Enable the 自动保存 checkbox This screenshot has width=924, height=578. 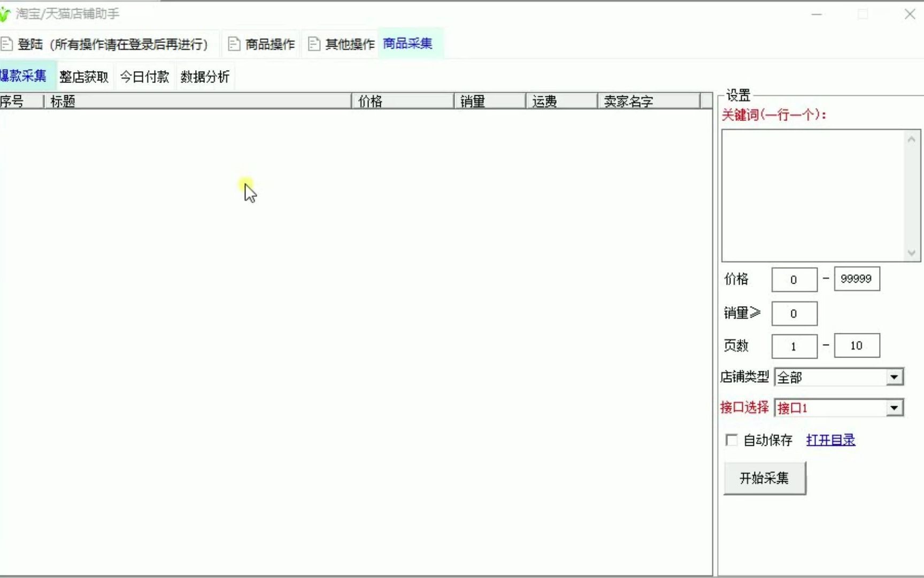731,440
